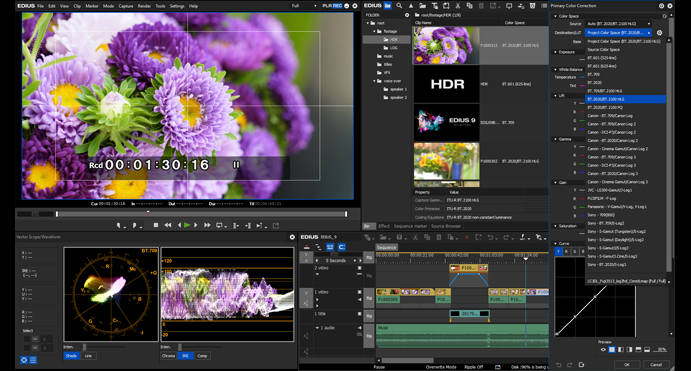Collapse the White Balance section
Image resolution: width=691 pixels, height=371 pixels.
click(555, 69)
